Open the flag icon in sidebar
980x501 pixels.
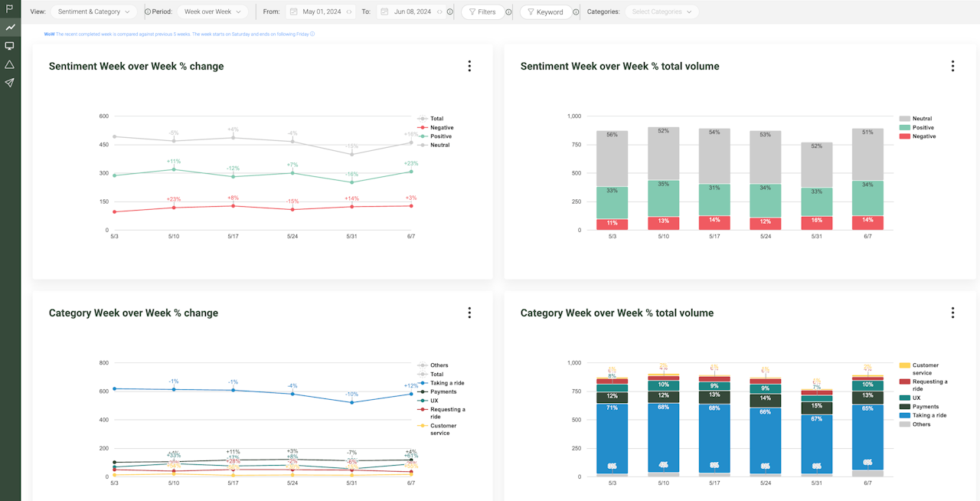9,9
